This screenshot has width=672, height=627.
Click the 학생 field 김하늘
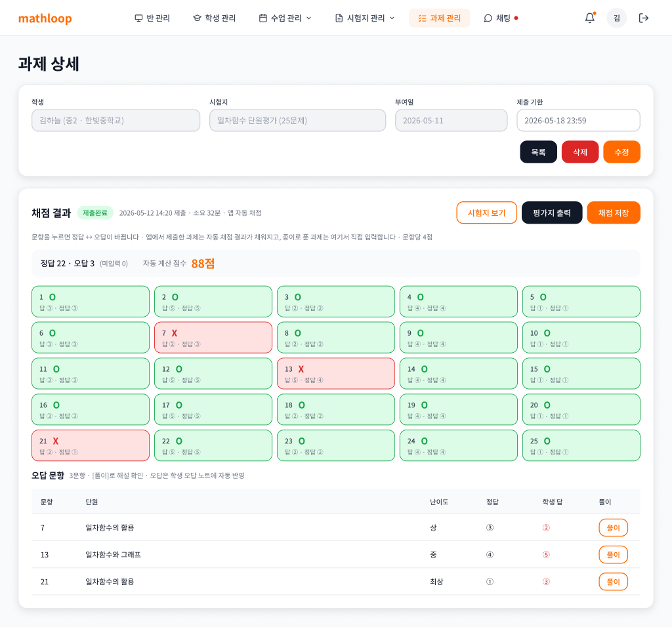(115, 120)
